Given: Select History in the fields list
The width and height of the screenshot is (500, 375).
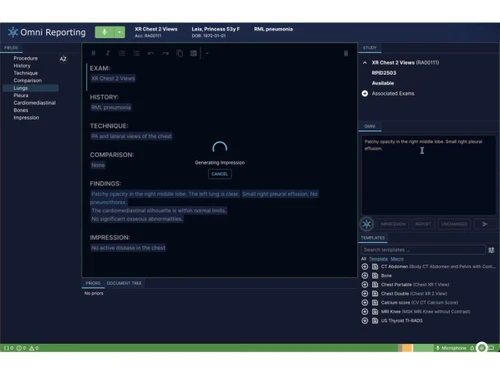Looking at the screenshot, I should pos(22,66).
